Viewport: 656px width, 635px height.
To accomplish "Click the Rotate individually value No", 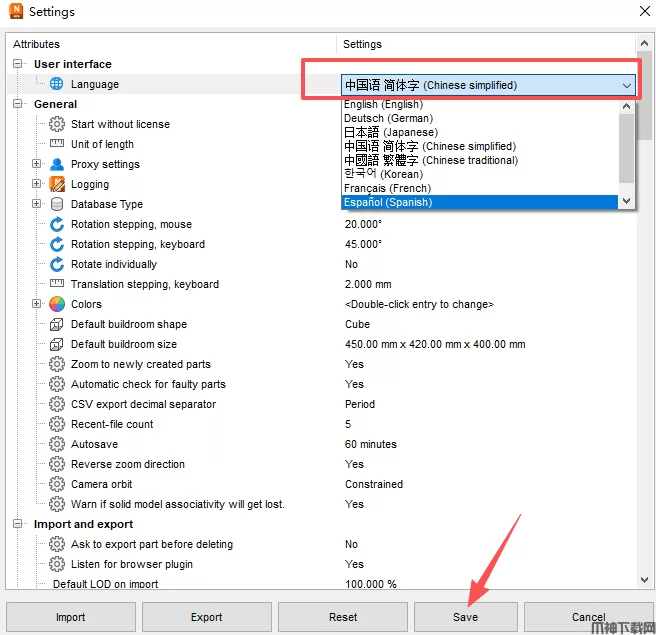I will [351, 264].
